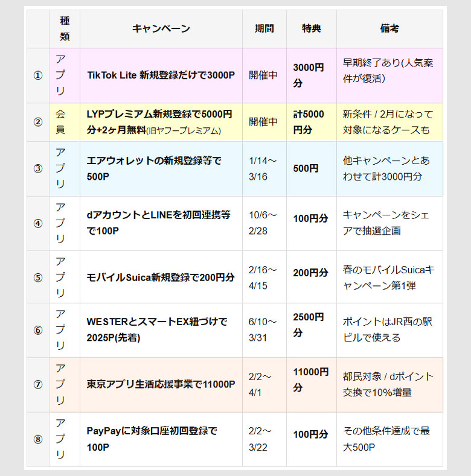Select row number ② cell

38,122
